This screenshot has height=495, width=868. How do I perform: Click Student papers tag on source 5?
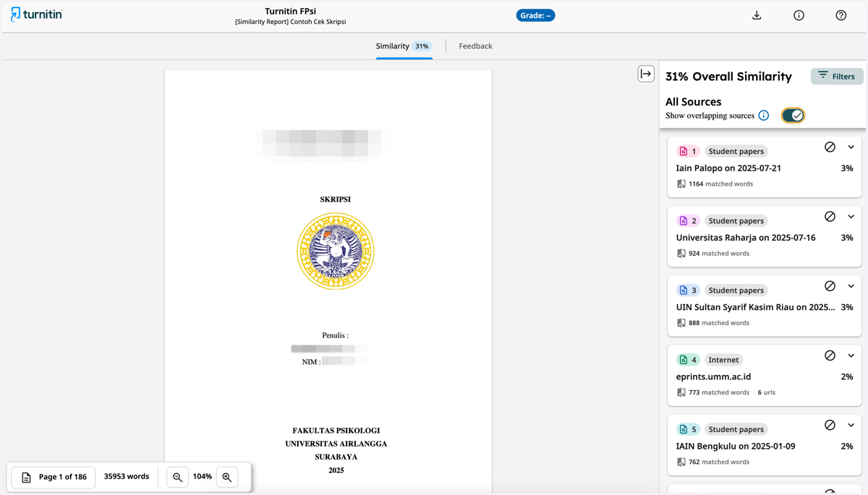[x=736, y=429]
